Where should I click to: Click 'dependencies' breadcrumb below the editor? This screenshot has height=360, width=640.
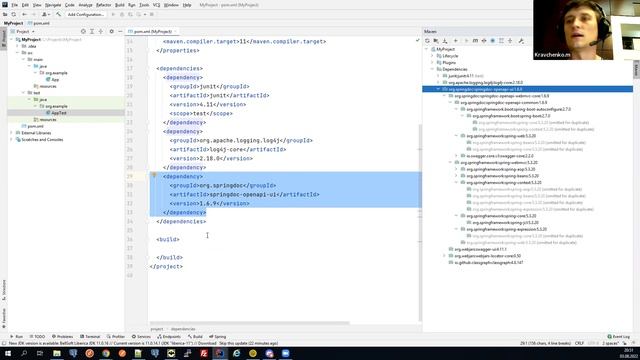[183, 329]
